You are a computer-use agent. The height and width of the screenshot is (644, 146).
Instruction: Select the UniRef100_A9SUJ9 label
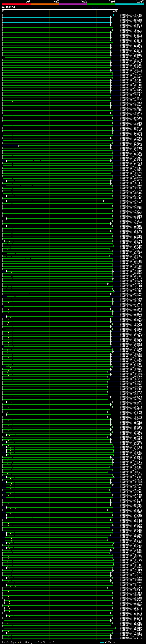[131, 30]
